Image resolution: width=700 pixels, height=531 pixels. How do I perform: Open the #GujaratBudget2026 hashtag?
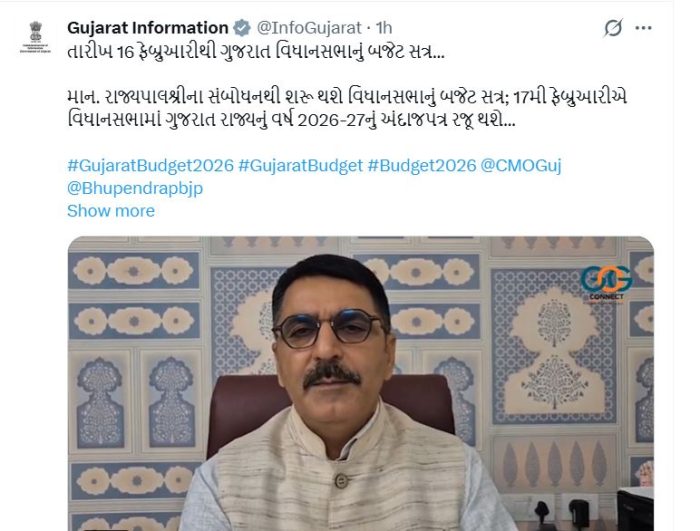[x=150, y=165]
